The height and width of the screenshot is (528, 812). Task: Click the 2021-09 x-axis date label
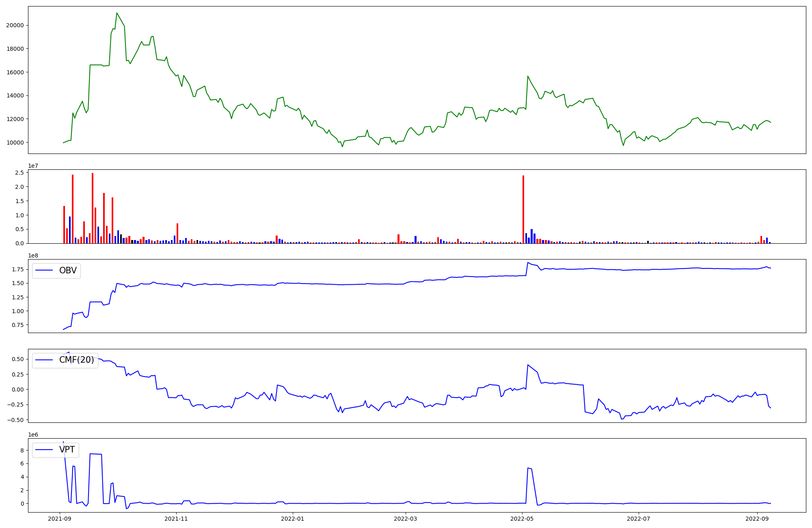pyautogui.click(x=60, y=519)
